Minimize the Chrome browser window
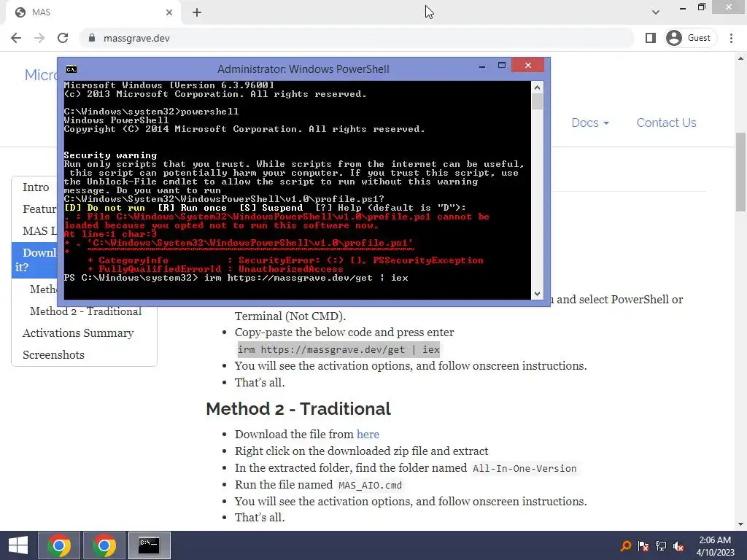This screenshot has height=560, width=747. (x=683, y=8)
